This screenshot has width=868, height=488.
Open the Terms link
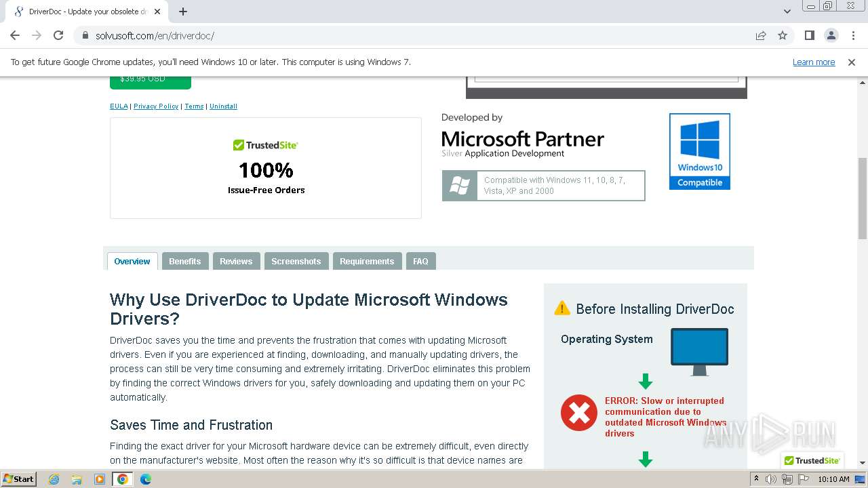tap(194, 106)
